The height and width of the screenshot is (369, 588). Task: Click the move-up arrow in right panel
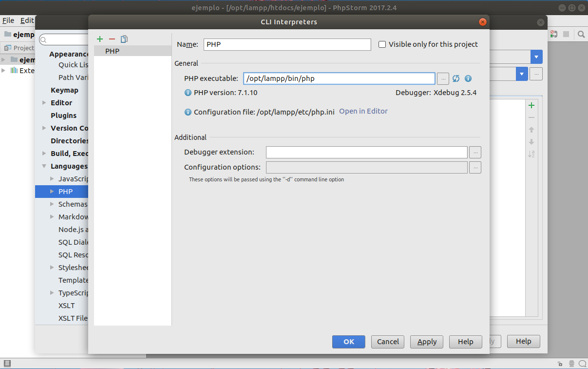pos(531,130)
